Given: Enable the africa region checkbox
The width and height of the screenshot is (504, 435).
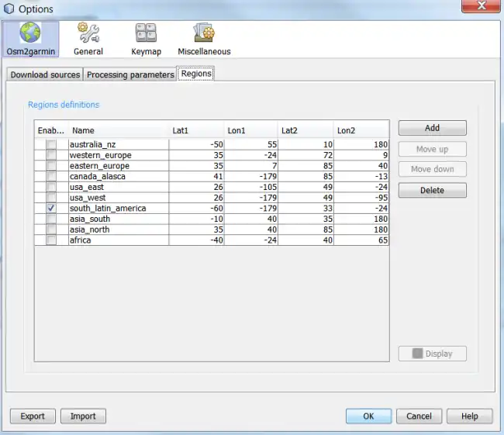Looking at the screenshot, I should (x=51, y=240).
